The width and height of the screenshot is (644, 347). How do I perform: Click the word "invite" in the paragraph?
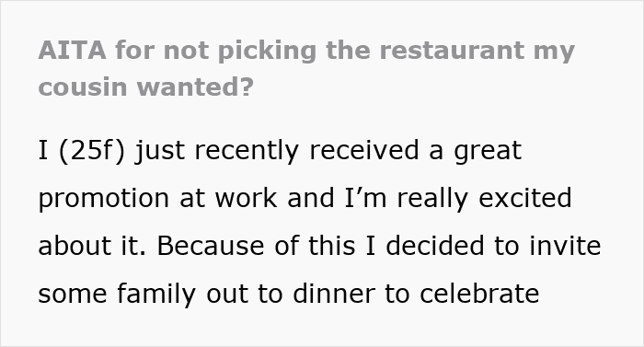(x=565, y=246)
